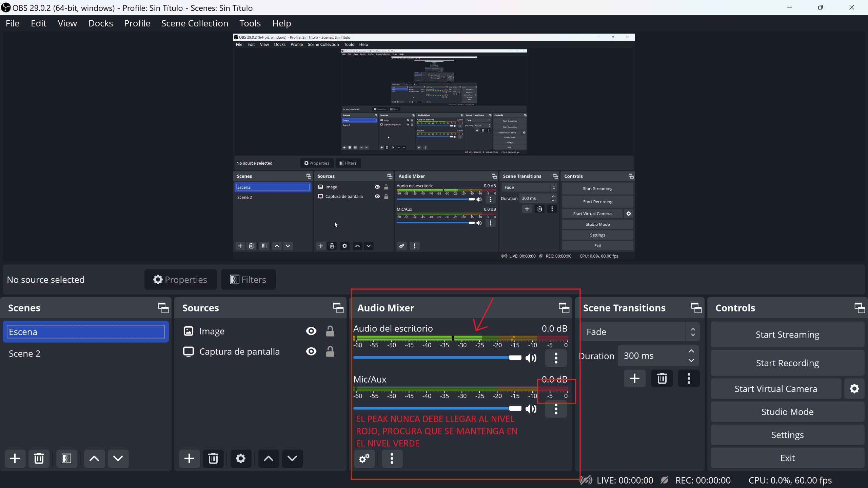Select the Escena scene

[86, 332]
